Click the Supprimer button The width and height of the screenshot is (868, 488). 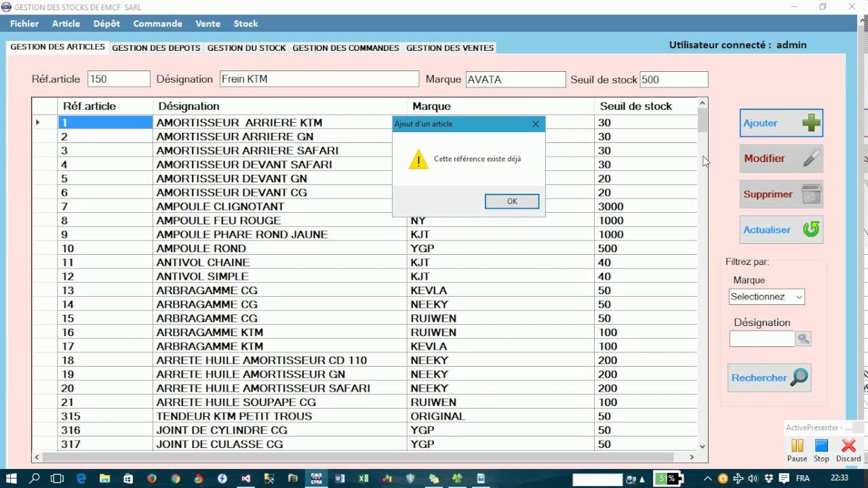coord(781,195)
